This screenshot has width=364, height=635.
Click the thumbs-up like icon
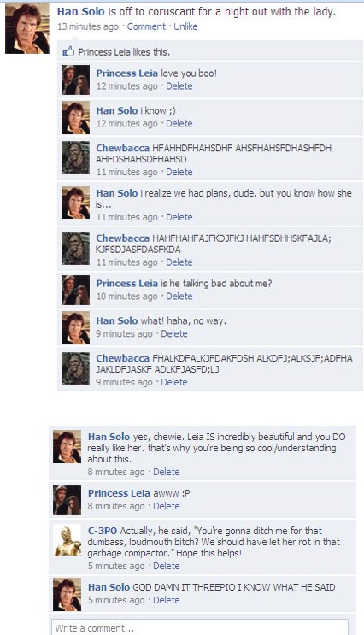click(68, 51)
